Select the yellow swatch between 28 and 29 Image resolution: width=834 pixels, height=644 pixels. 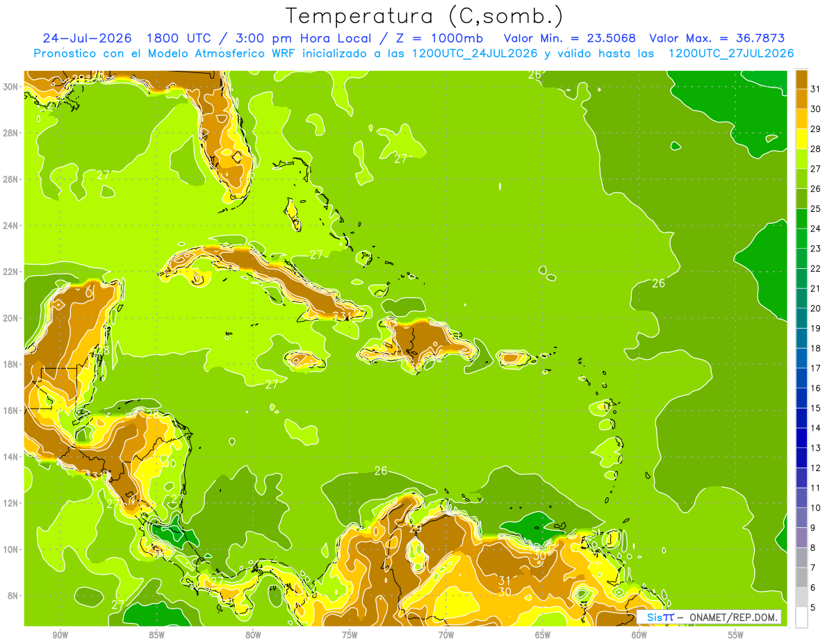801,139
